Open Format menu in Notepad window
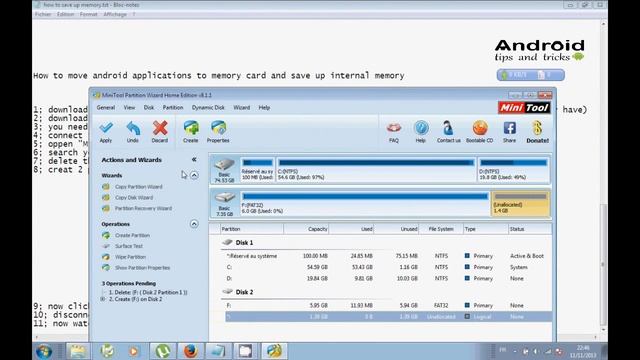Image resolution: width=640 pixels, height=360 pixels. coord(89,14)
